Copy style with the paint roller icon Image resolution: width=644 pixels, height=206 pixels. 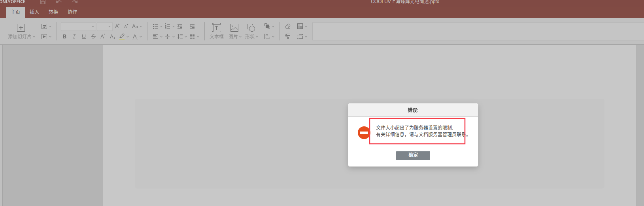tap(288, 36)
